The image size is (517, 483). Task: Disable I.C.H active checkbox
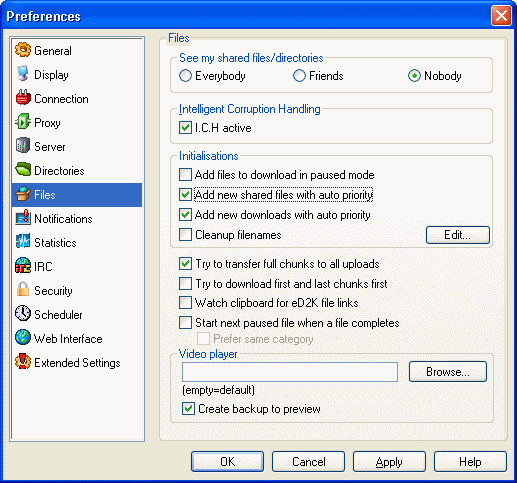(x=185, y=128)
